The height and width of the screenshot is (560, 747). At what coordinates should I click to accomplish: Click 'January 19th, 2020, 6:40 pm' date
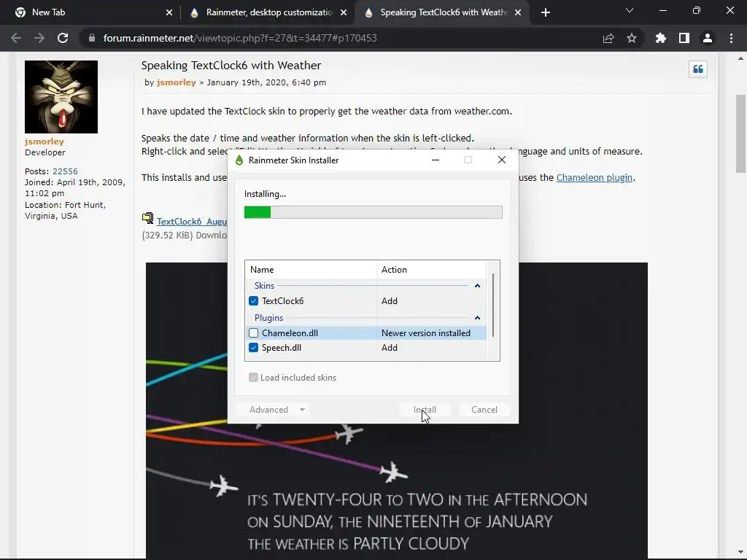266,82
